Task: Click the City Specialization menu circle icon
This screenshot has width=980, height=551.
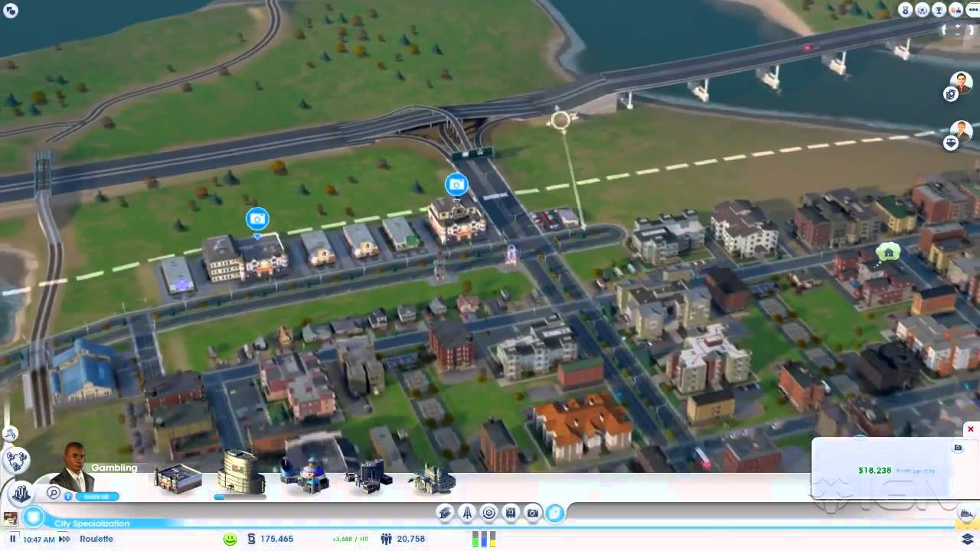Action: click(33, 517)
